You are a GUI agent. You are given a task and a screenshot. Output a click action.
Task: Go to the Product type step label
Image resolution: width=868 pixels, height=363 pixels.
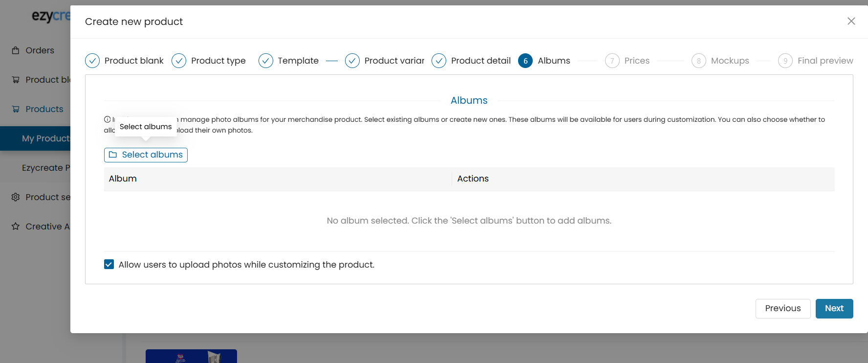click(218, 61)
